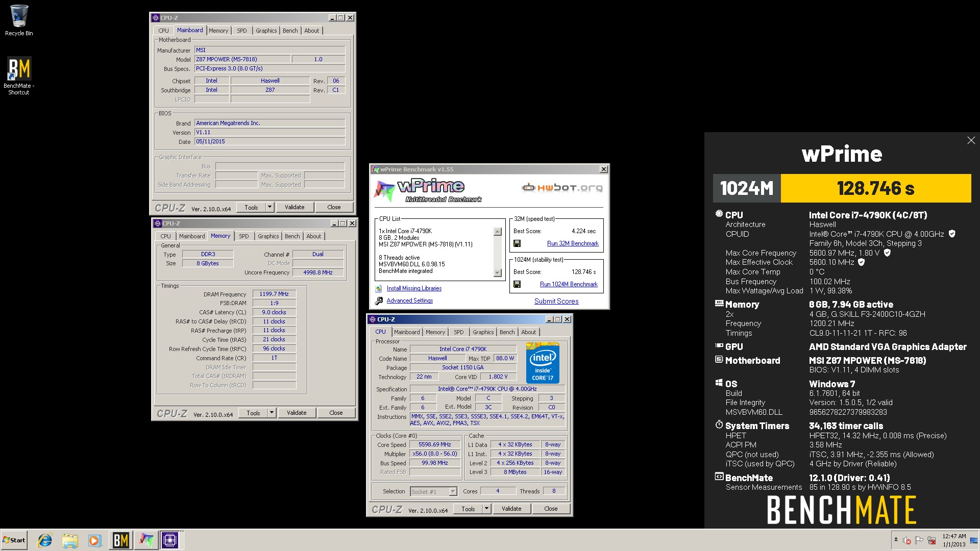Click the Z87 MPOWER (MS-7818) model field
The width and height of the screenshot is (980, 551).
pos(242,59)
